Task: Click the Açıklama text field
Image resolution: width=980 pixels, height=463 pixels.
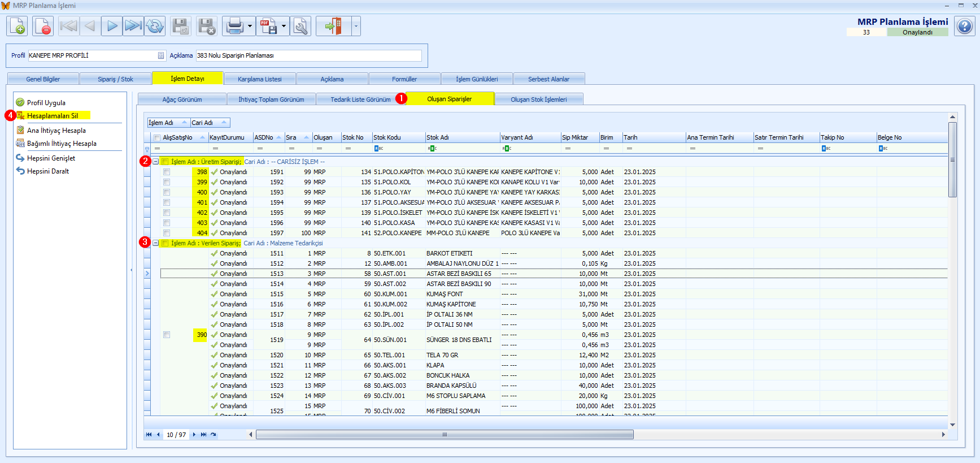Action: (x=308, y=55)
